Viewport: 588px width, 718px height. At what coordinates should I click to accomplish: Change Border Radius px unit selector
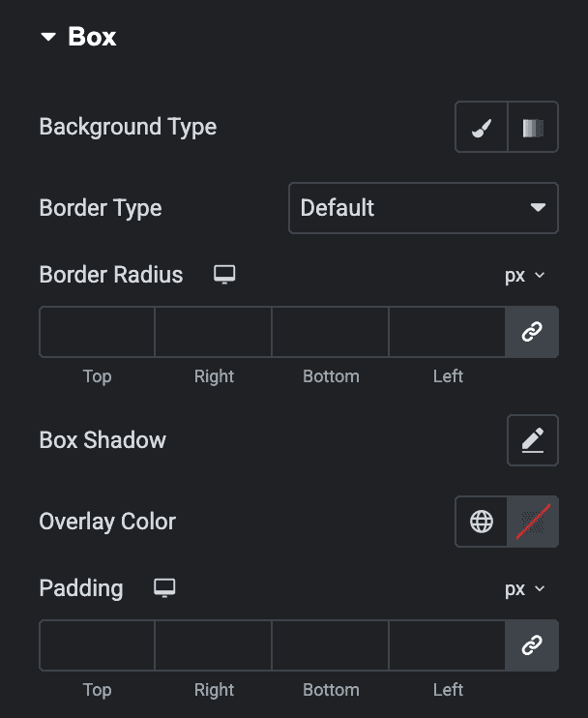pos(525,275)
